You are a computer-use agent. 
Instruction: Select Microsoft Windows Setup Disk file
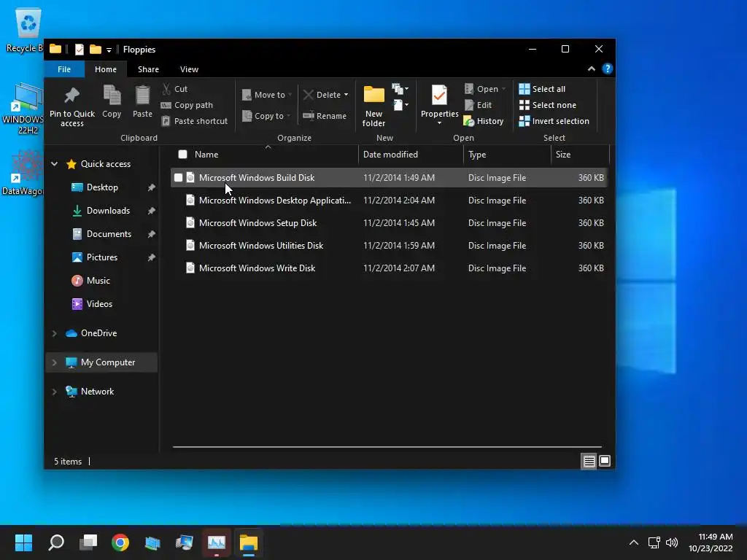tap(390, 223)
